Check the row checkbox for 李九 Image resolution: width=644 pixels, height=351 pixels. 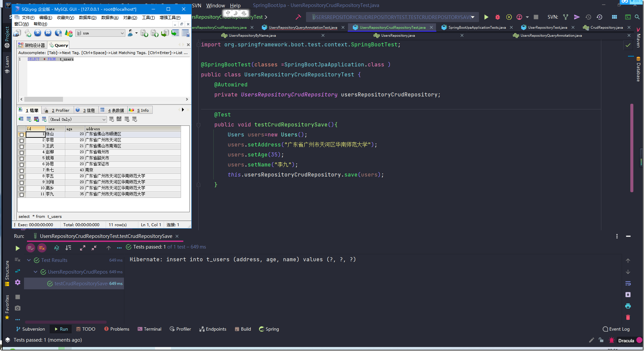[x=22, y=195]
